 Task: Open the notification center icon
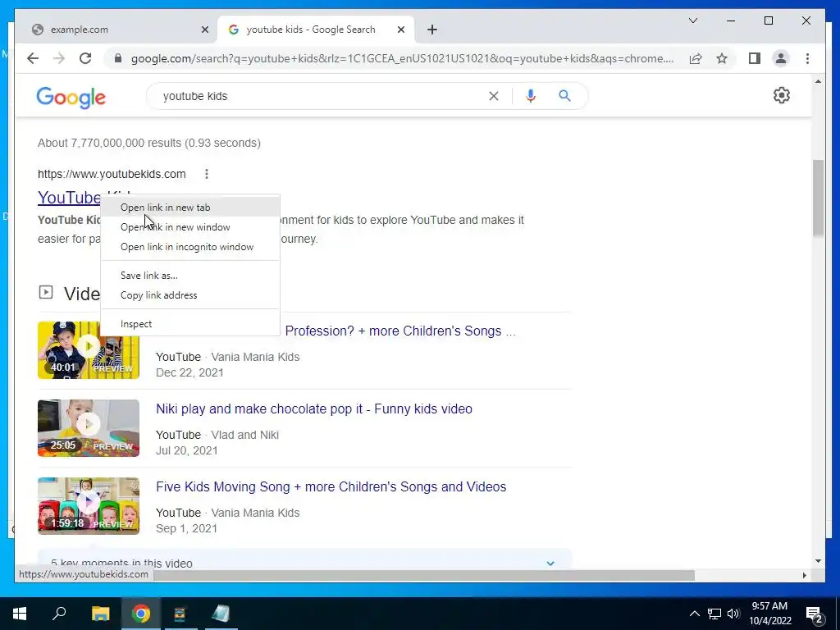tap(815, 614)
